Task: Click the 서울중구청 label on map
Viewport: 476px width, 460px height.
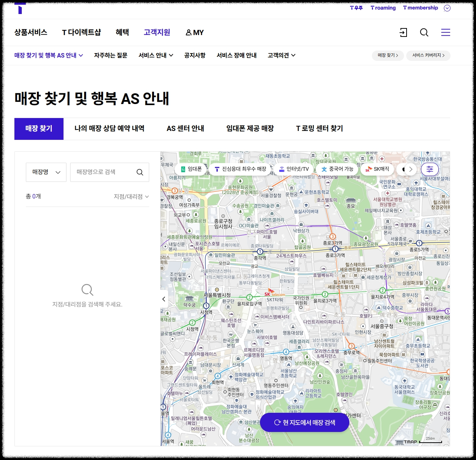Action: [x=382, y=326]
